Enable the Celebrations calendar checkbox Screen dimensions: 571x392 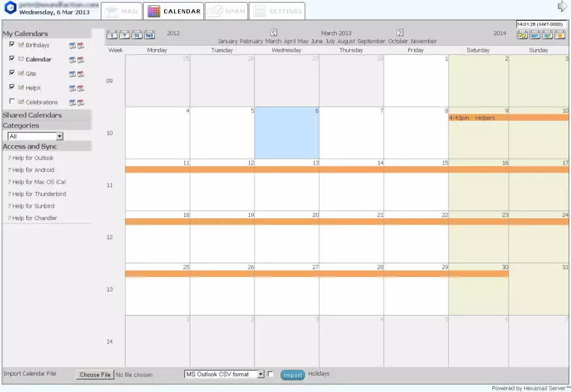pyautogui.click(x=12, y=101)
